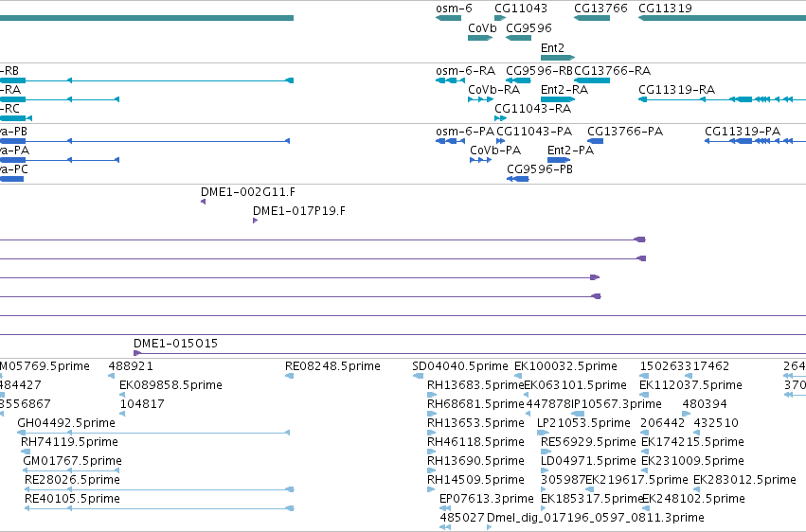Image resolution: width=806 pixels, height=532 pixels.
Task: Click the RE56929.5prime EST label
Action: click(x=588, y=442)
